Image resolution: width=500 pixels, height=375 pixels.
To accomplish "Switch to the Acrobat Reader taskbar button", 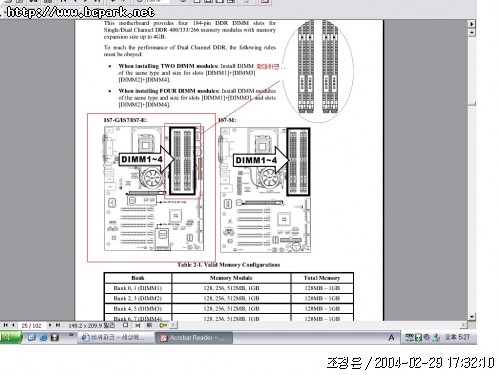I will [194, 338].
